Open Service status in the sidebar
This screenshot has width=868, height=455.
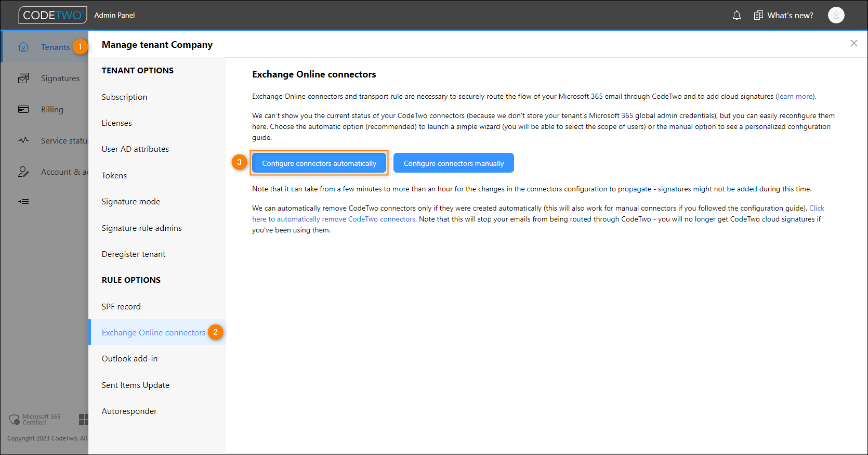click(64, 141)
